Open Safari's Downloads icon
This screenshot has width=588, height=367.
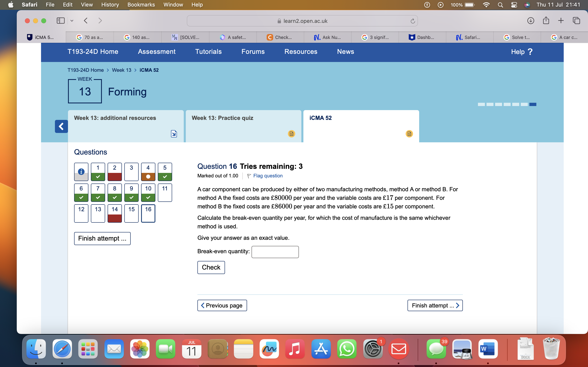pyautogui.click(x=531, y=21)
